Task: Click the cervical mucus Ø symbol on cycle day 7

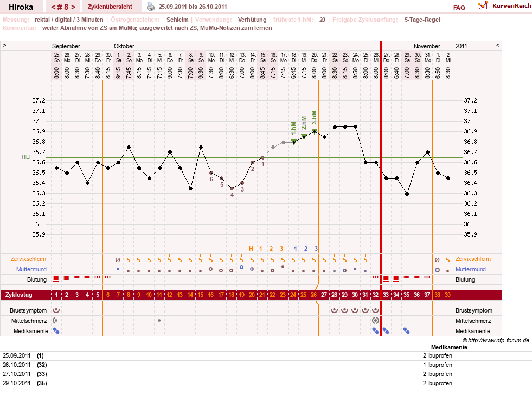Action: (118, 260)
